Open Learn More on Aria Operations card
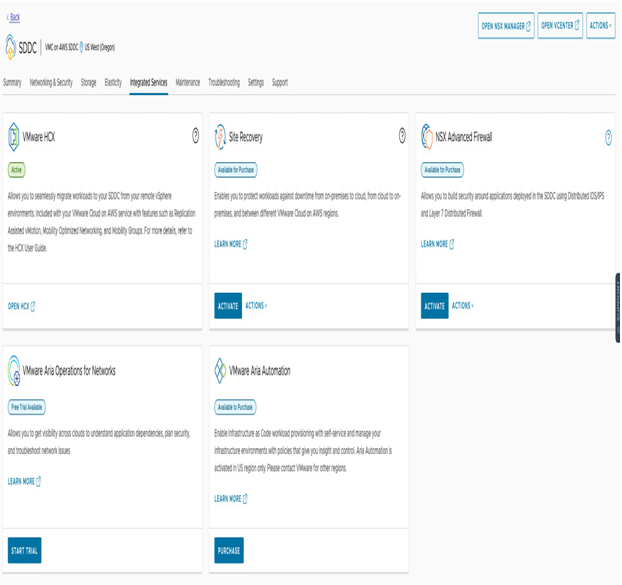622x585 pixels. [x=24, y=481]
